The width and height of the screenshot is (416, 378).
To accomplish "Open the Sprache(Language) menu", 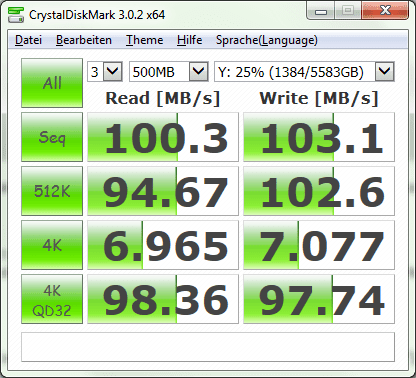I will [x=267, y=40].
